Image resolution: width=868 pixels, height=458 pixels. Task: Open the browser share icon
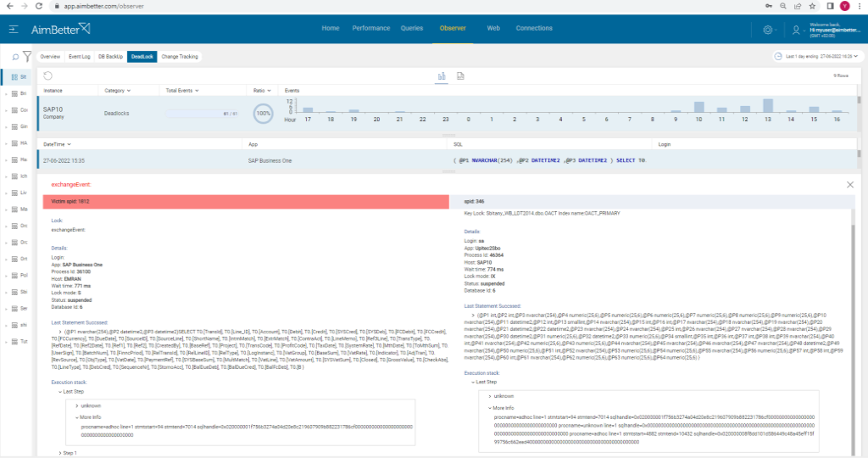[x=798, y=6]
